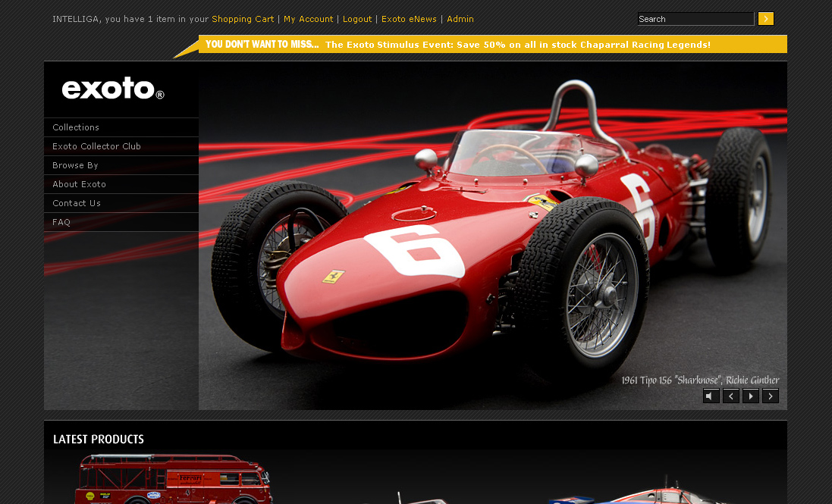Screen dimensions: 832x504
Task: Click the Logout link
Action: 357,19
